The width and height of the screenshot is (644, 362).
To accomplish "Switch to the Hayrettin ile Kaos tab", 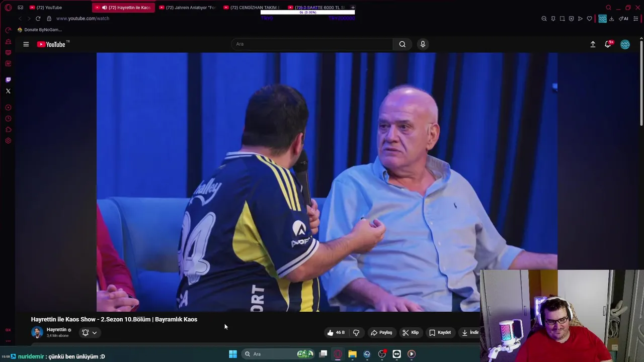I will click(123, 8).
